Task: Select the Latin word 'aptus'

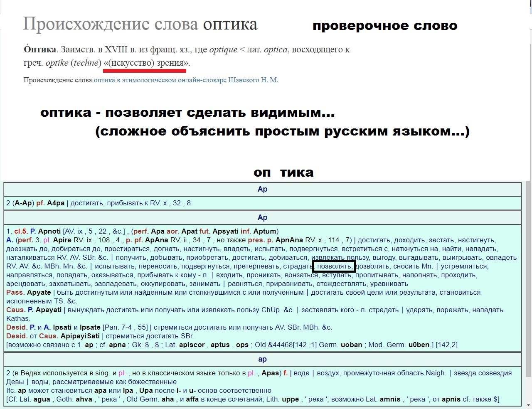Action: [220, 345]
